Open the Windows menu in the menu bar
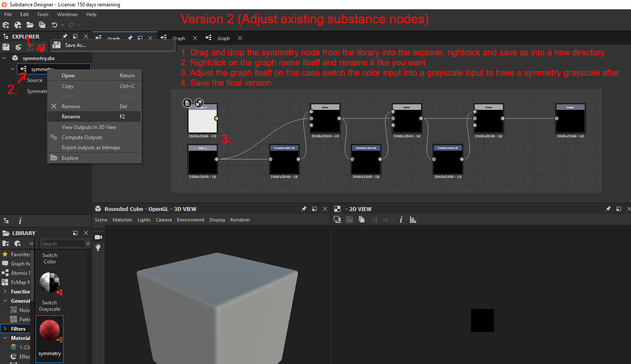Screen dimensions: 631x364 pos(67,14)
